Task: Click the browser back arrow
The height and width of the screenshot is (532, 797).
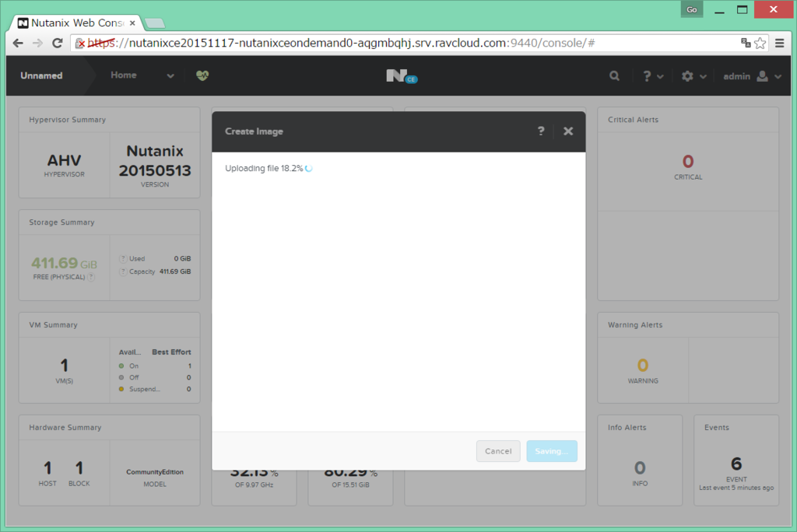Action: 18,44
